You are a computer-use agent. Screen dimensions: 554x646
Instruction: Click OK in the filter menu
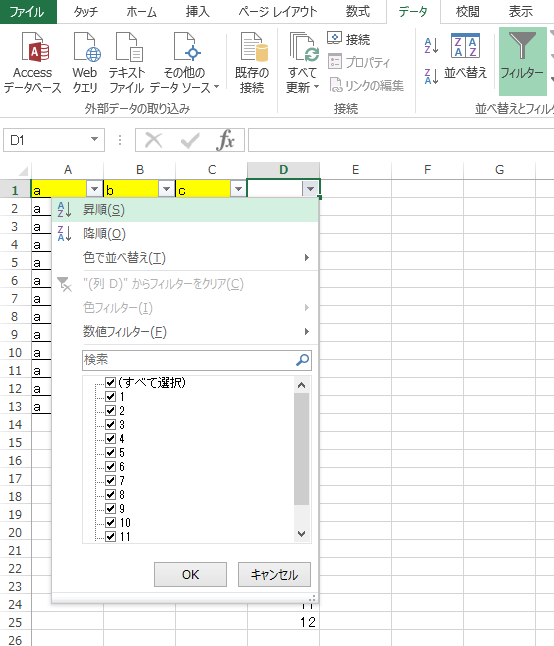tap(190, 574)
